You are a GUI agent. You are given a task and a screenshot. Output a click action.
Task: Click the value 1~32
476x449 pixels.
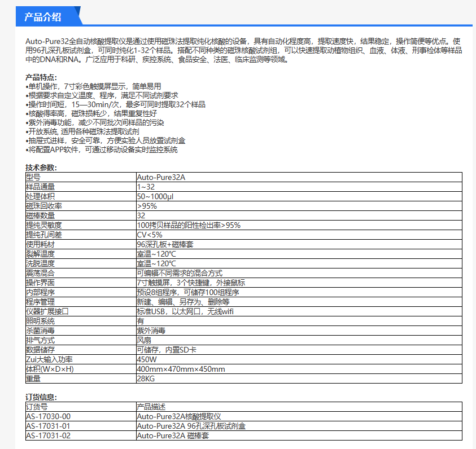(x=146, y=187)
